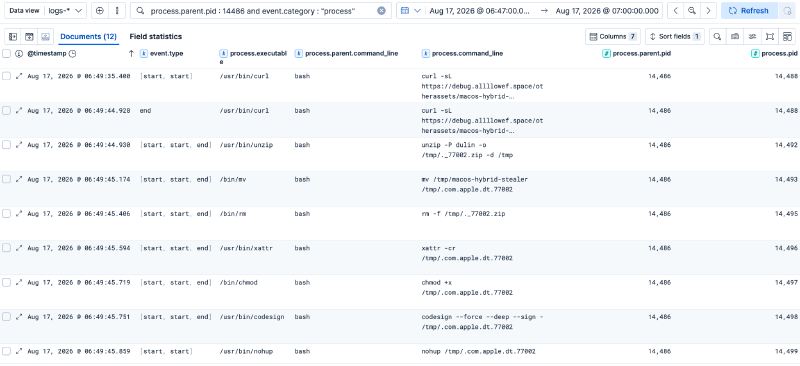Step time range backward with left arrow
800x366 pixels.
[x=676, y=11]
